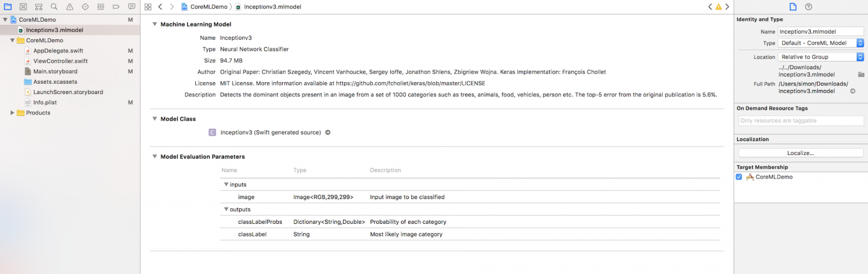The width and height of the screenshot is (868, 274).
Task: Switch to the Test navigator diamond icon
Action: (x=85, y=7)
